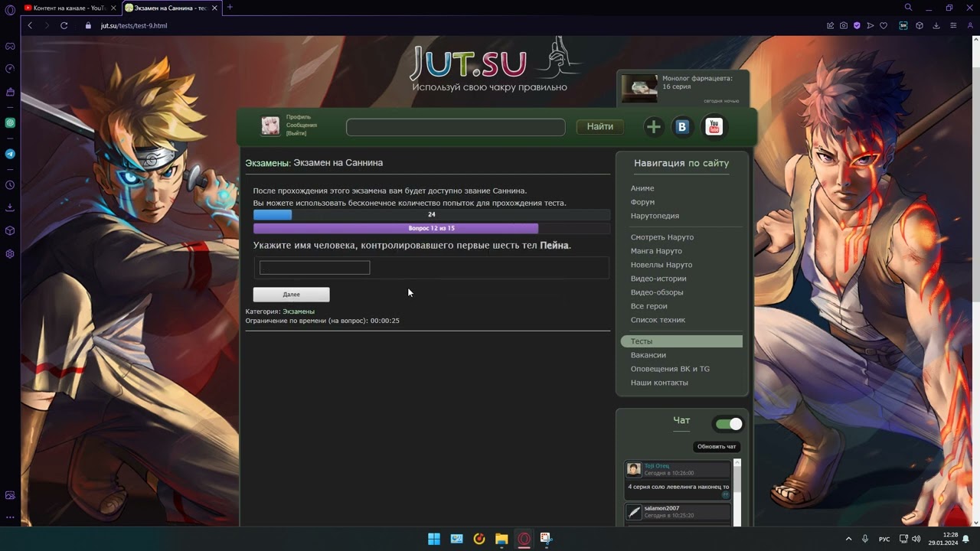Go back to the previous page

pos(30,25)
